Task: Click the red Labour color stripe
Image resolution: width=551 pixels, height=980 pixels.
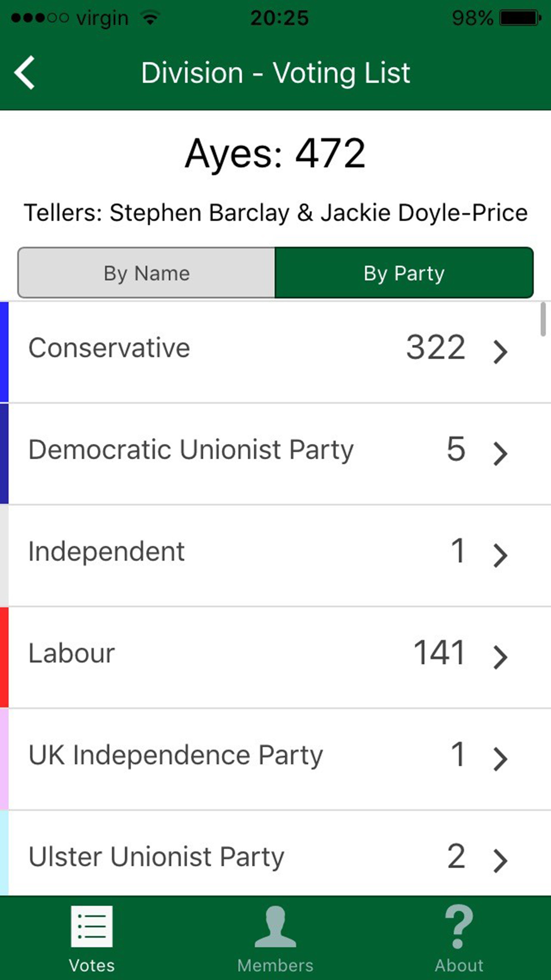Action: pos(4,657)
